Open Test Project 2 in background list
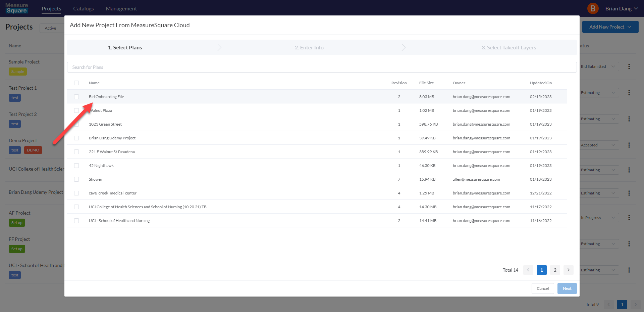 point(23,114)
